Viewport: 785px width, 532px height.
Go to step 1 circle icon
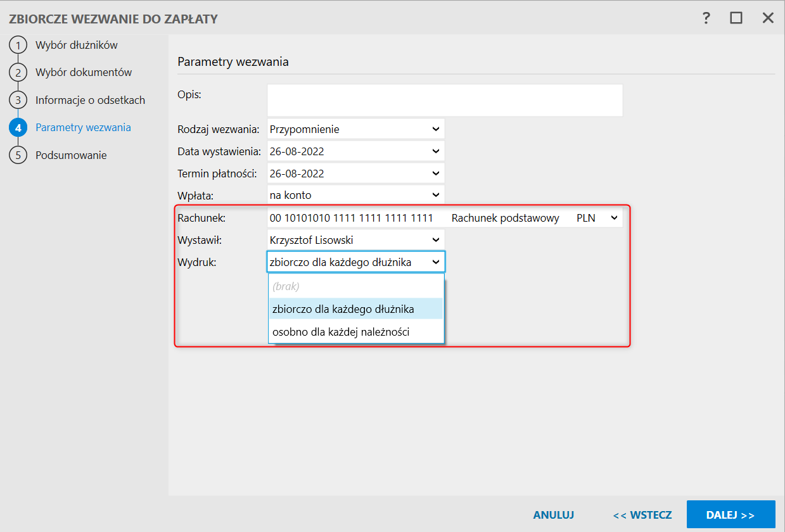[18, 45]
